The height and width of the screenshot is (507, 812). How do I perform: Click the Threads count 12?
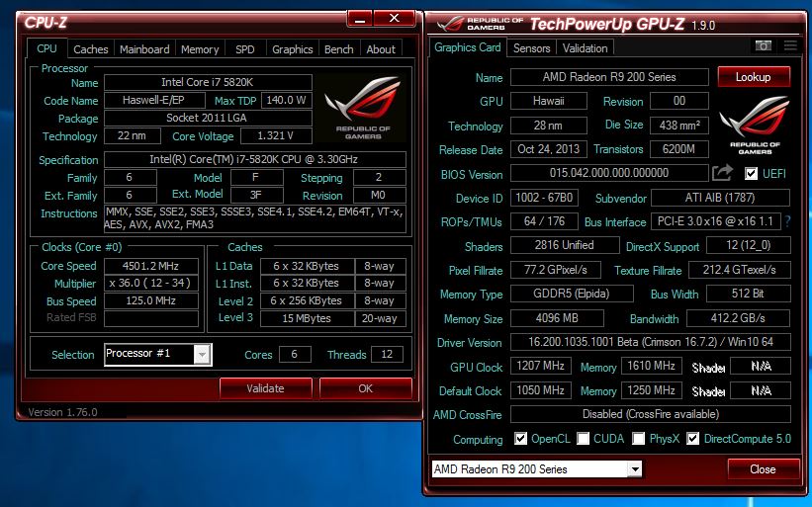point(387,355)
